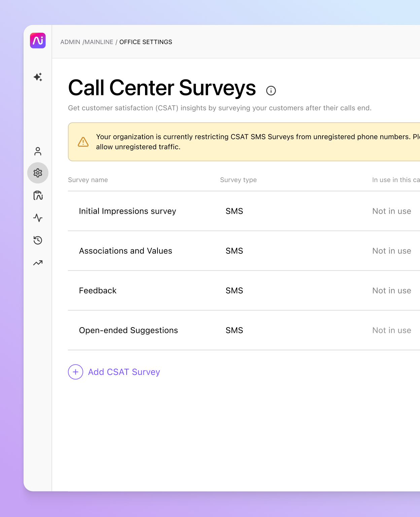Click the app logo at the top left
Image resolution: width=420 pixels, height=517 pixels.
[x=38, y=40]
